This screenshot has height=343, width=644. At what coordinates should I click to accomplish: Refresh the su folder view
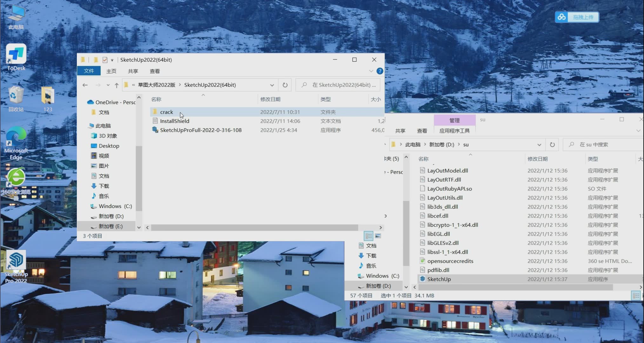tap(552, 145)
